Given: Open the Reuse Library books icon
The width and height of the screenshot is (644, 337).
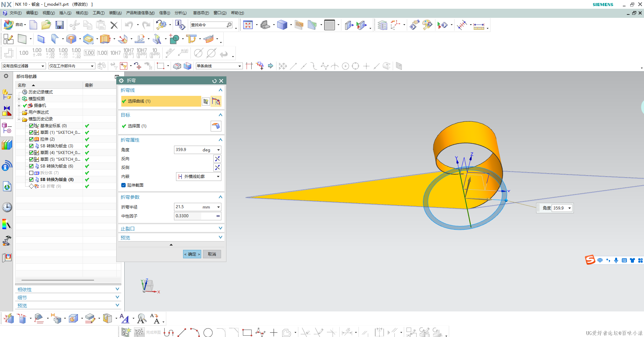Looking at the screenshot, I should pos(7,145).
